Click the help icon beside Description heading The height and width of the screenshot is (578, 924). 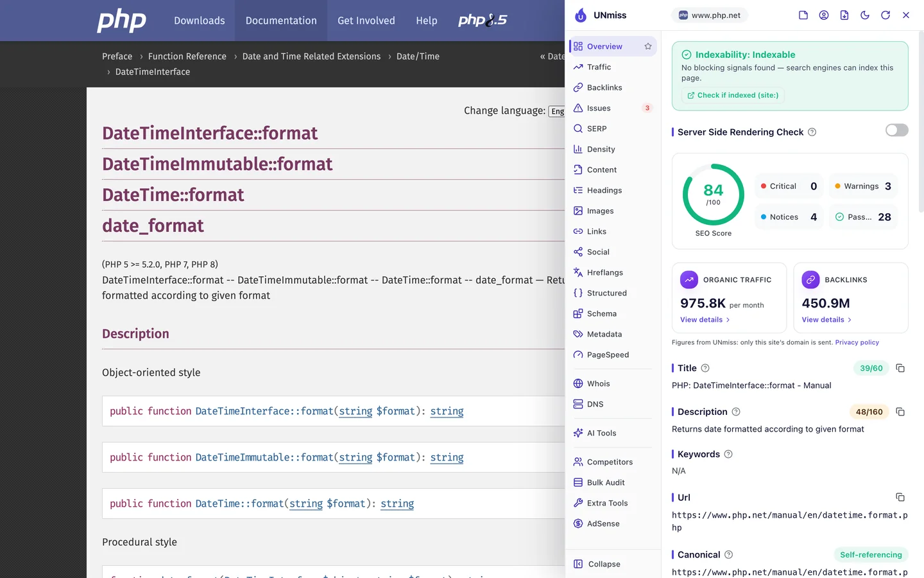pos(736,412)
